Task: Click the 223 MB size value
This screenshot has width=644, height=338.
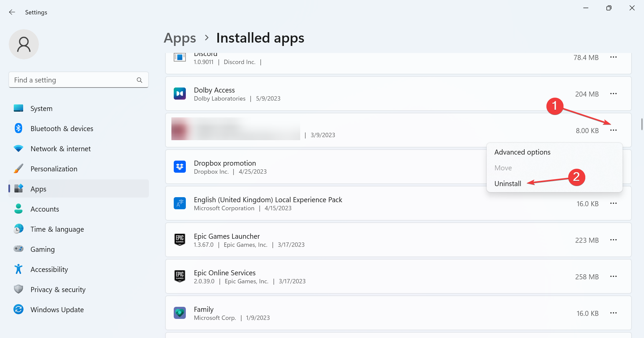Action: point(587,240)
